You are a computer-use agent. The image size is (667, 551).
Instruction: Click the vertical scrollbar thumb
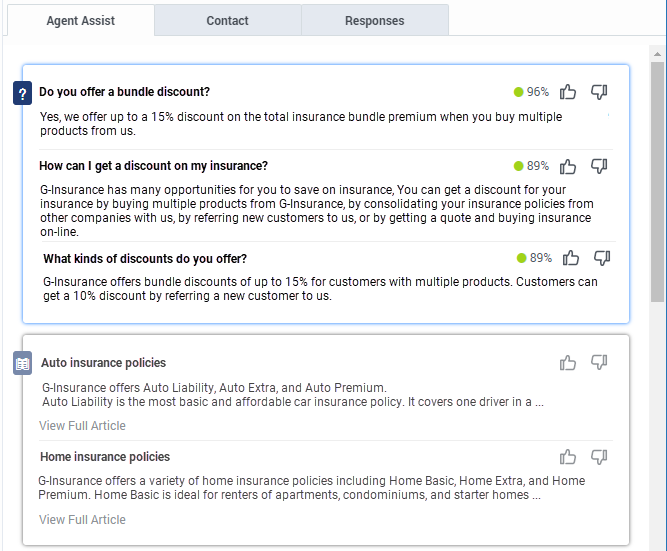tap(657, 182)
